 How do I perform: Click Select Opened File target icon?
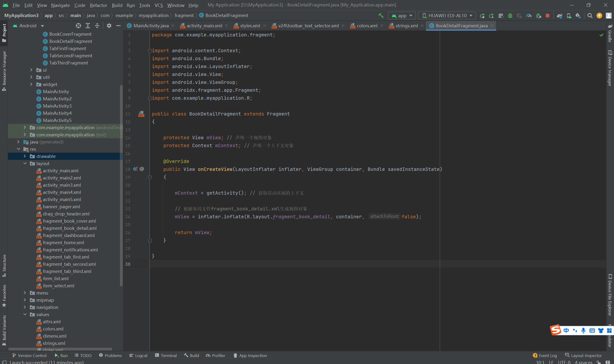(x=78, y=26)
